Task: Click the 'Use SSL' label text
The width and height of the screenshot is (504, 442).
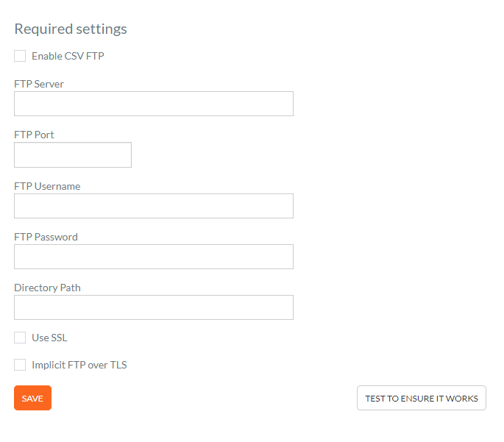Action: click(49, 338)
